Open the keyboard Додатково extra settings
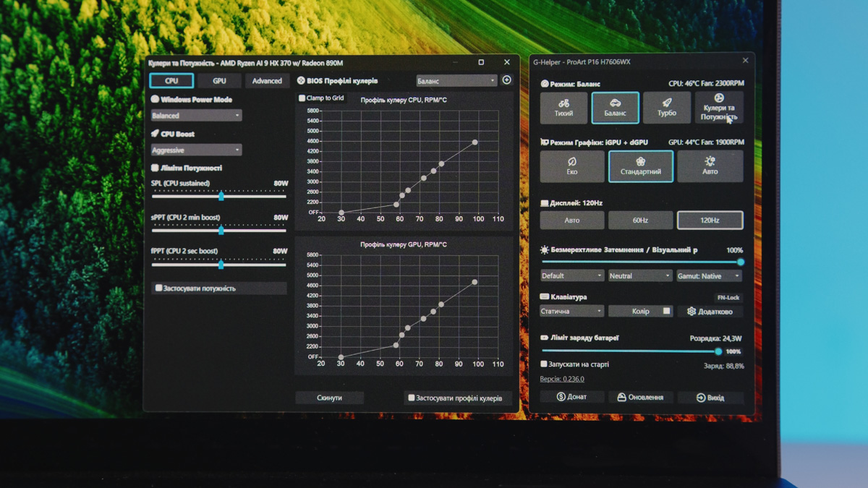868x488 pixels. 710,311
